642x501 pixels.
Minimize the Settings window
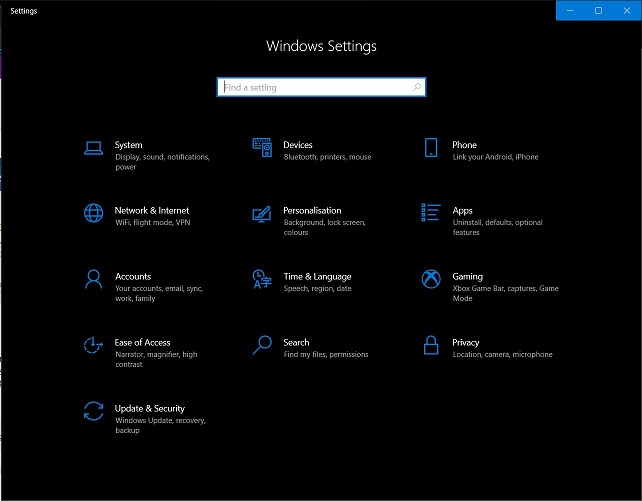(x=570, y=11)
